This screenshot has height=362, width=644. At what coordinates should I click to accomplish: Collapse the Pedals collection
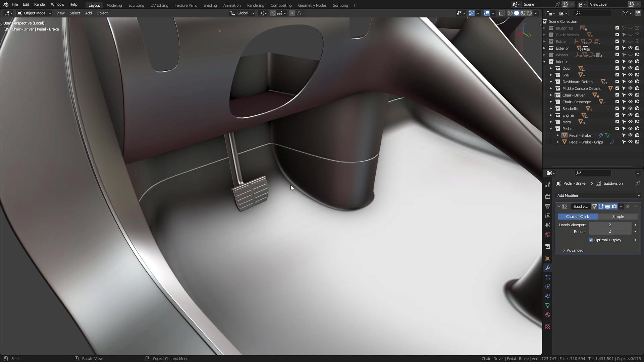pos(551,129)
